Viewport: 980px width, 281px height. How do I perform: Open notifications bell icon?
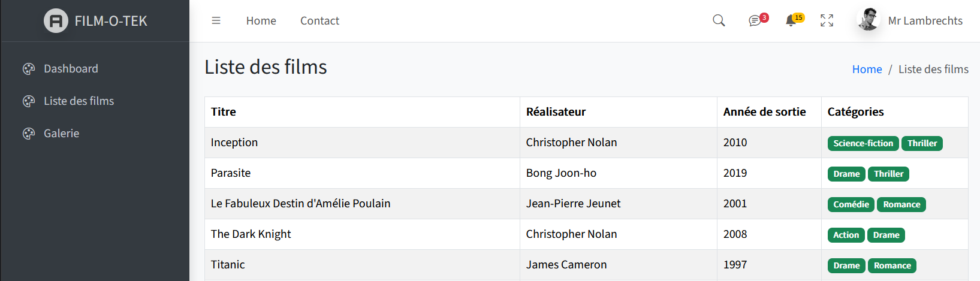tap(791, 21)
